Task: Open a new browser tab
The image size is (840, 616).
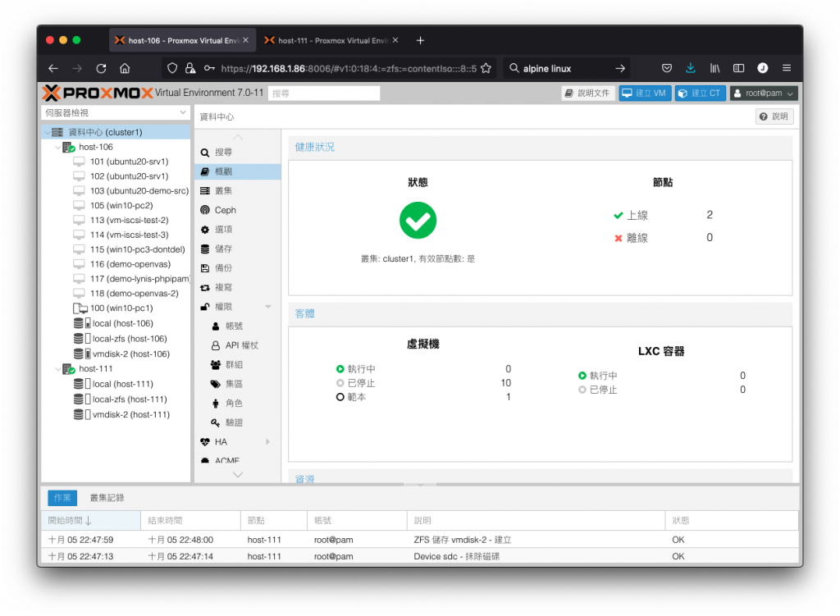Action: [x=421, y=41]
